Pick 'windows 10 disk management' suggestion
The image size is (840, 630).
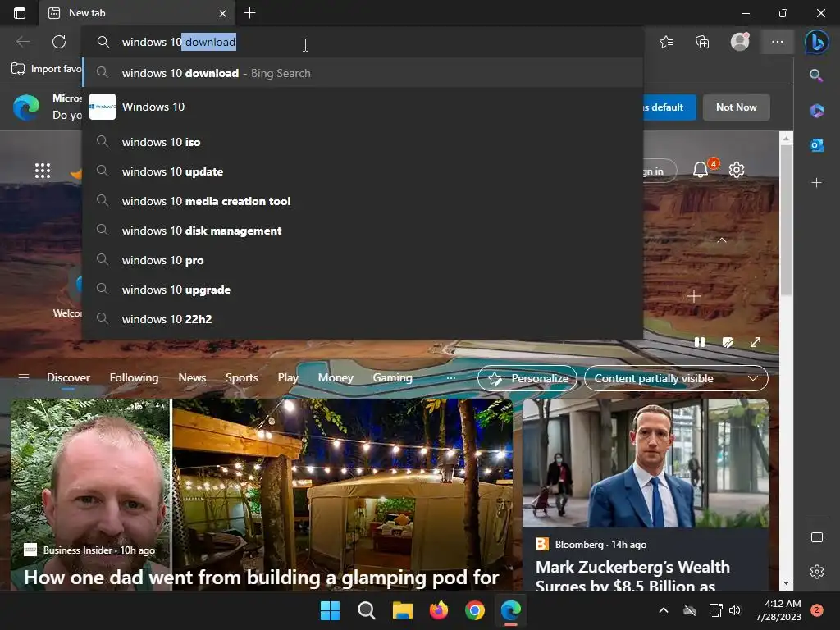(x=363, y=231)
